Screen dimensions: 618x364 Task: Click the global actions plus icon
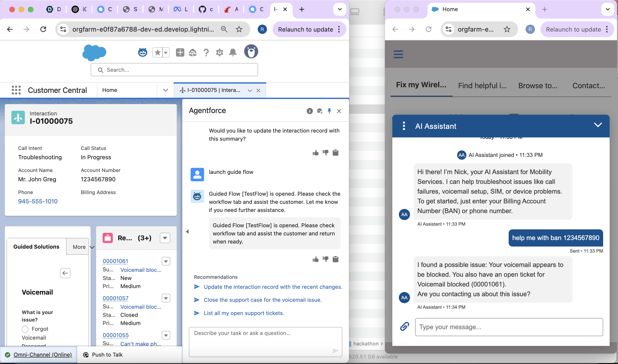click(180, 52)
